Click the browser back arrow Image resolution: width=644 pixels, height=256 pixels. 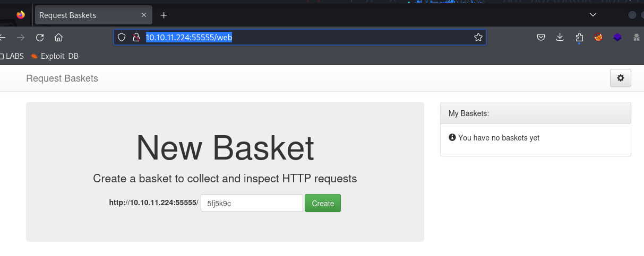pyautogui.click(x=3, y=38)
